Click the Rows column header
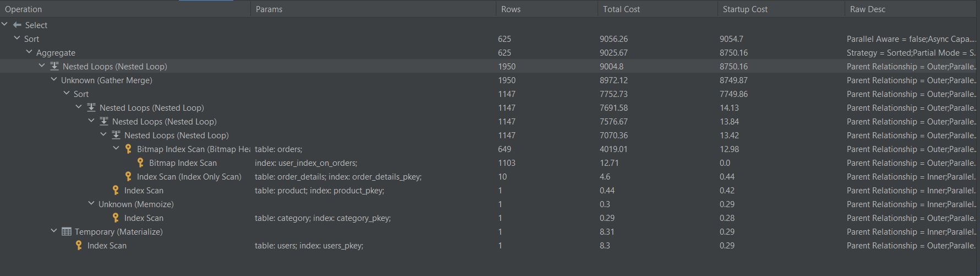 [x=511, y=9]
